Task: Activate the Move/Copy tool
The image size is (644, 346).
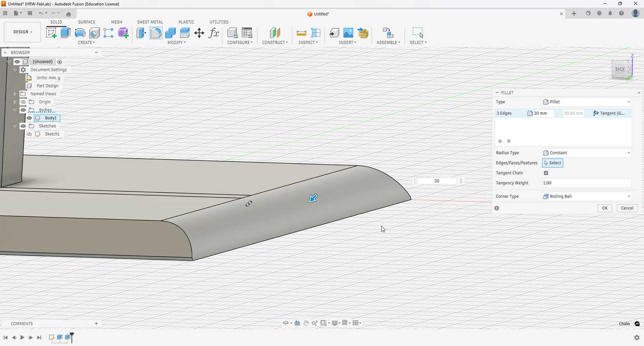Action: coord(199,32)
